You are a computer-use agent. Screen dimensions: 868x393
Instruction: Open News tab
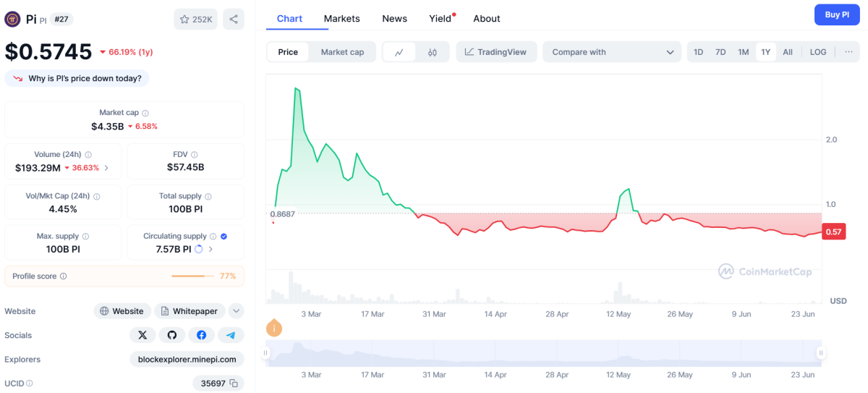click(x=394, y=18)
